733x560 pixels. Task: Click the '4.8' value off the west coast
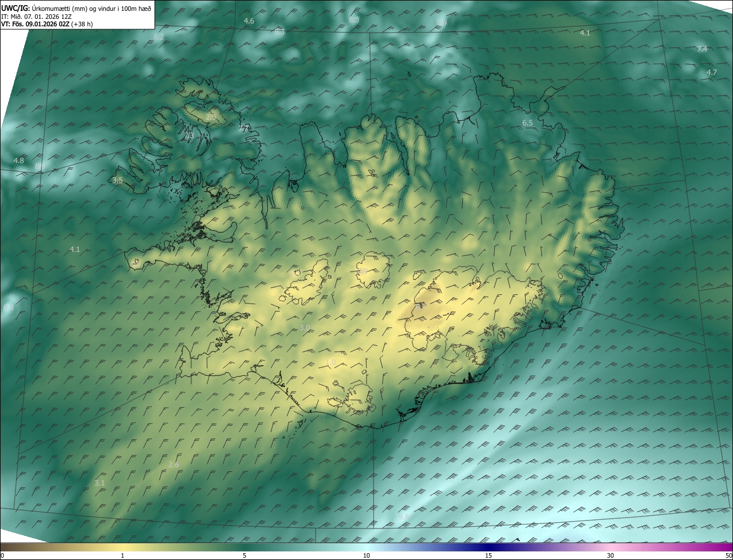click(x=19, y=161)
